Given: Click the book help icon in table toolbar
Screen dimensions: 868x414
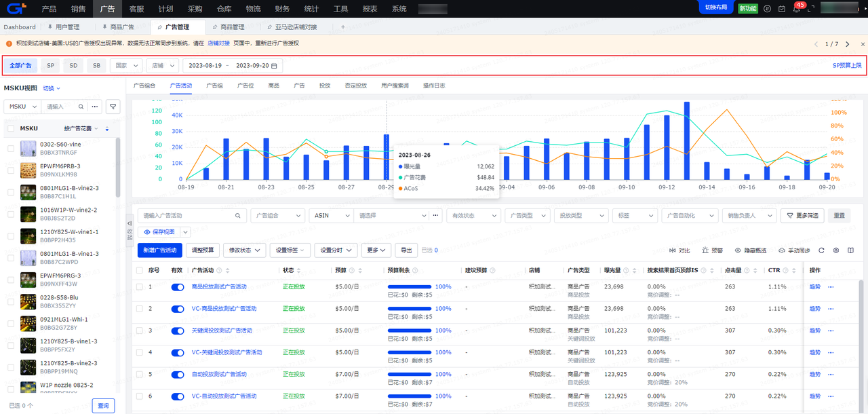Looking at the screenshot, I should click(850, 250).
